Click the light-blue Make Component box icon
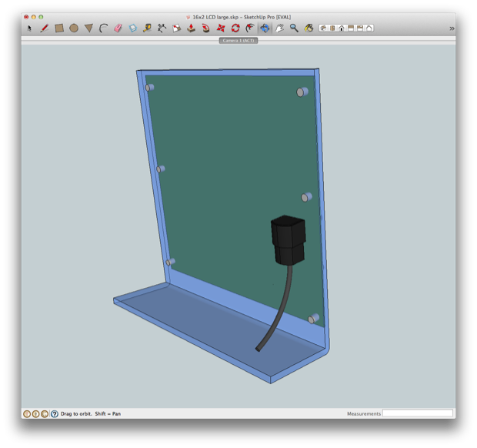This screenshot has width=477, height=448. [x=133, y=28]
